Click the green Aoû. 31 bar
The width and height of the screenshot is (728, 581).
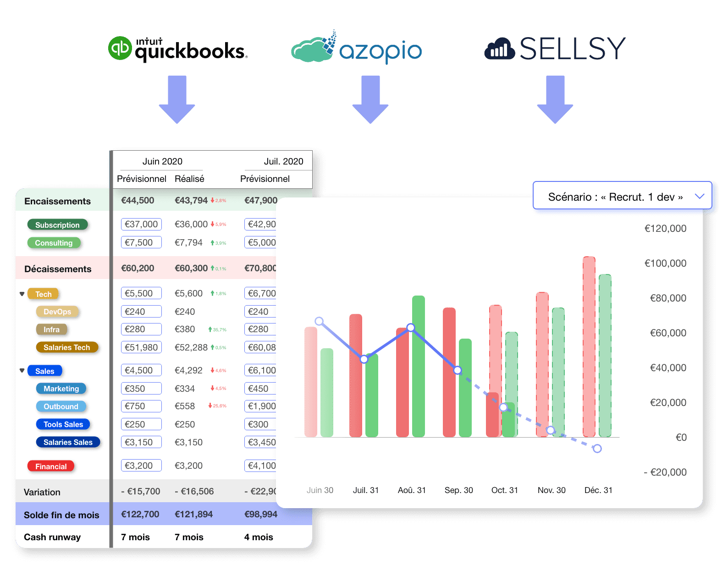[419, 366]
